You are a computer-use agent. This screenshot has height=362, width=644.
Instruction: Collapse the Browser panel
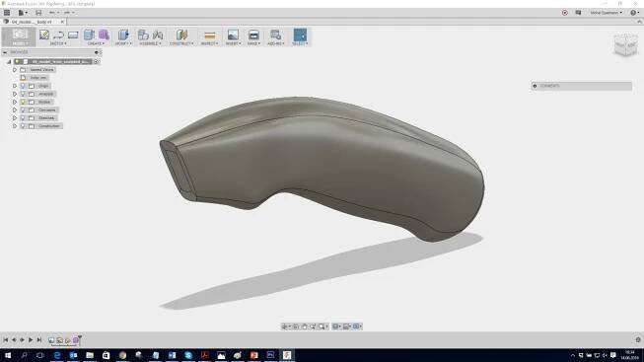(5, 52)
